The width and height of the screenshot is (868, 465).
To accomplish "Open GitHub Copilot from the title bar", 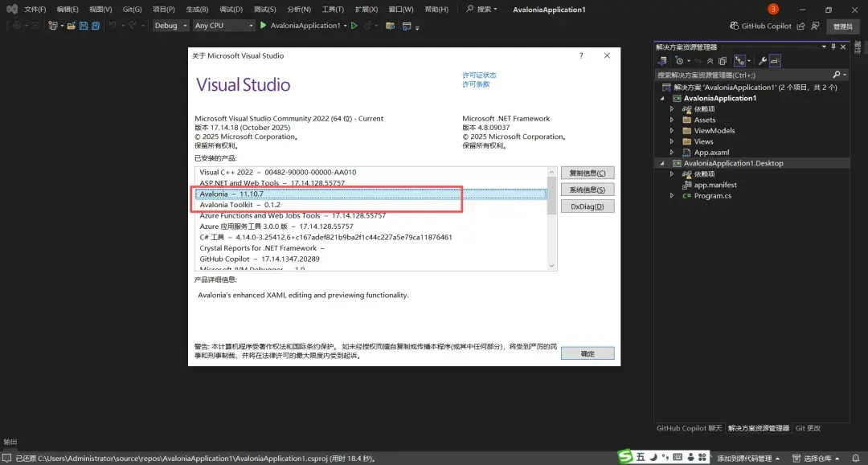I will [762, 25].
